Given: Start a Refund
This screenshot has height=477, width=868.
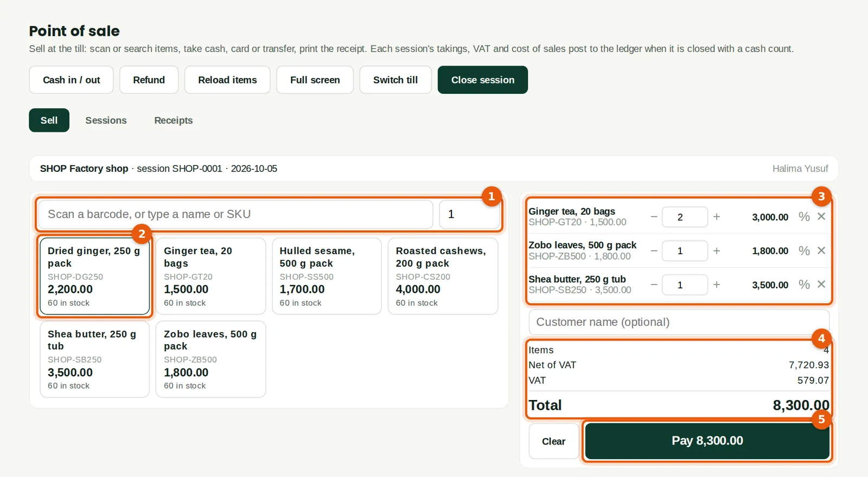Looking at the screenshot, I should coord(149,80).
